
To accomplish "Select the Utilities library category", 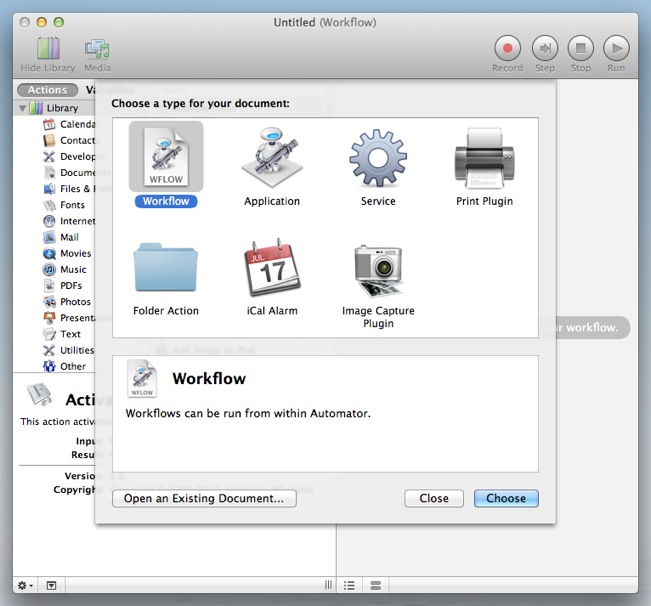I will pos(69,350).
